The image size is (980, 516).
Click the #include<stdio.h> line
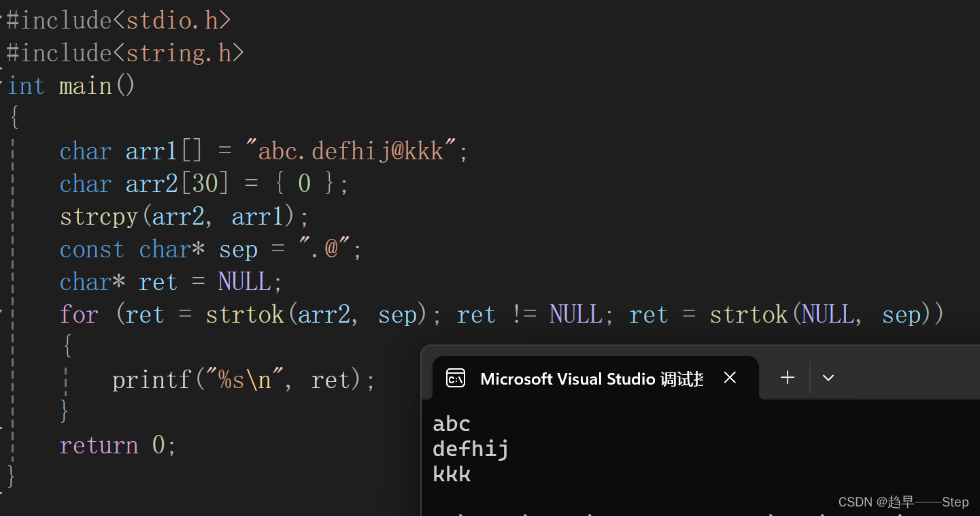pos(119,20)
